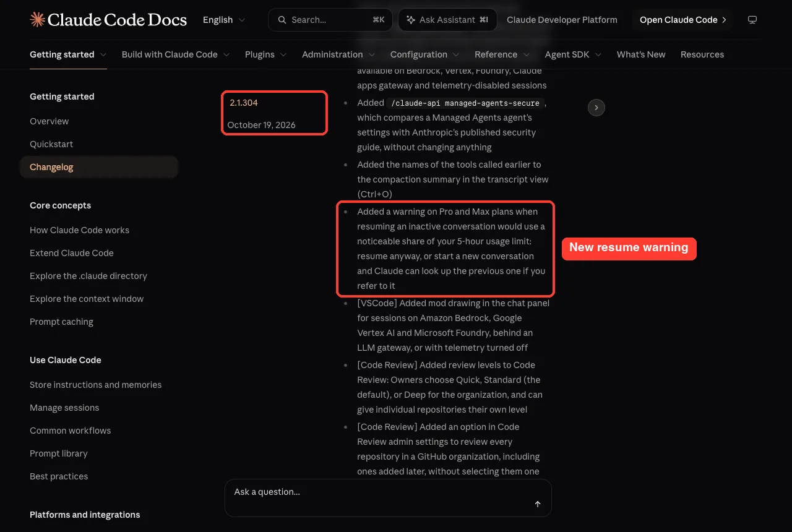Image resolution: width=792 pixels, height=532 pixels.
Task: Open the Prompt library page
Action: pyautogui.click(x=59, y=453)
